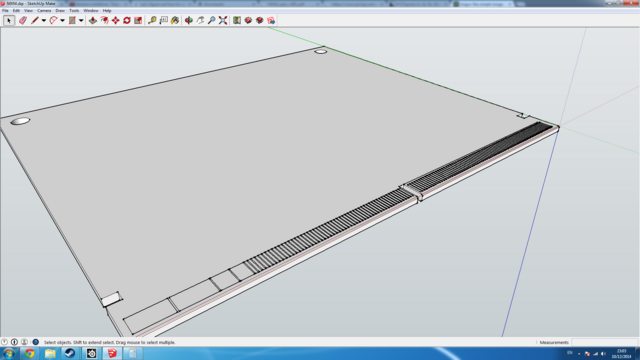This screenshot has height=360, width=640.
Task: Open the Window menu
Action: click(x=91, y=11)
